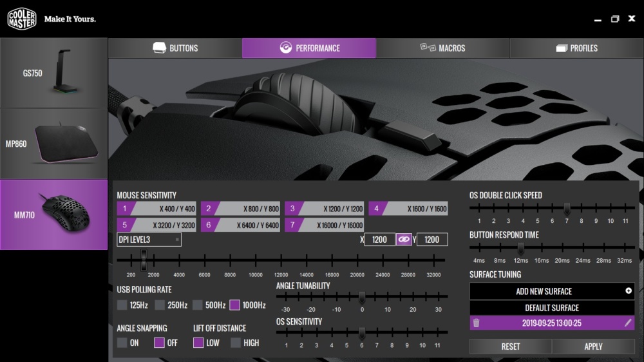Viewport: 644px width, 362px height.
Task: Delete the saved surface via trash icon
Action: pos(476,323)
